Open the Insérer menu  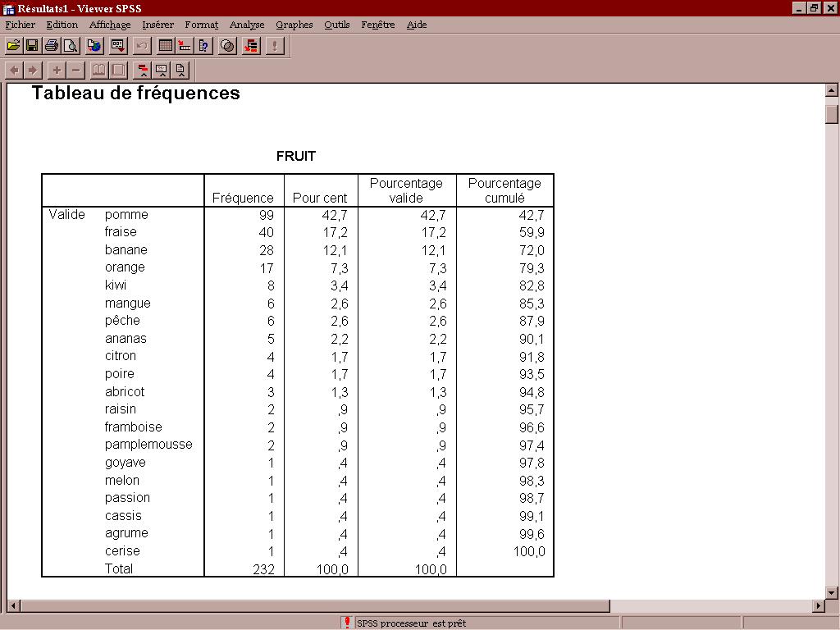157,25
